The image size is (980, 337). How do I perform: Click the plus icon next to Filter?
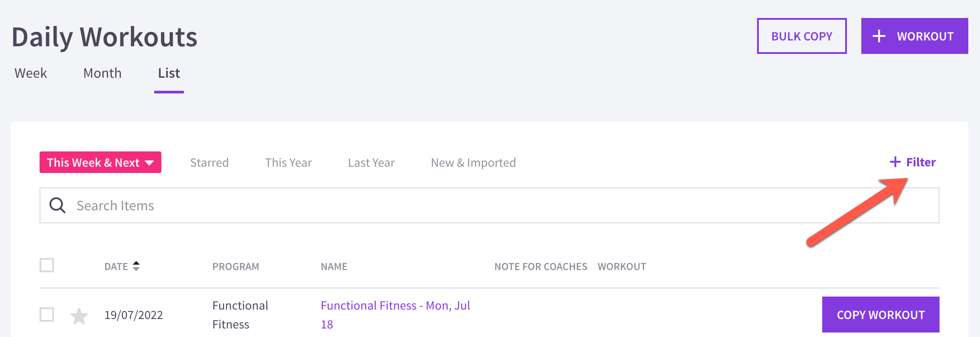click(x=895, y=162)
